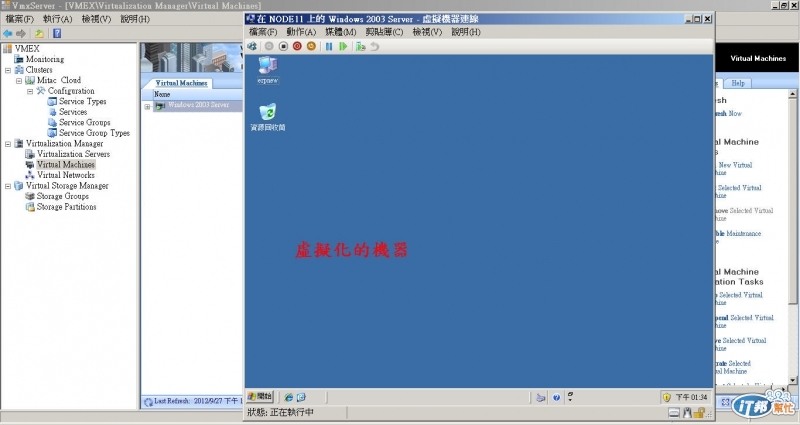
Task: Open 檢視(V) menu in VM connection window
Action: pos(427,32)
